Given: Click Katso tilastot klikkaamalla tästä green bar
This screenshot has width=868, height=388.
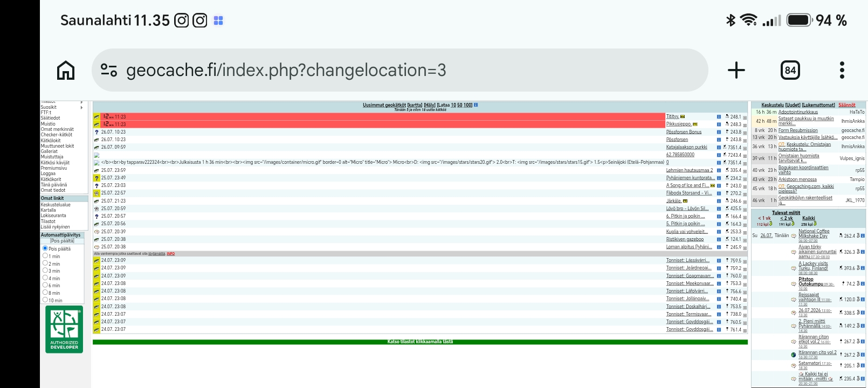Looking at the screenshot, I should tap(420, 342).
